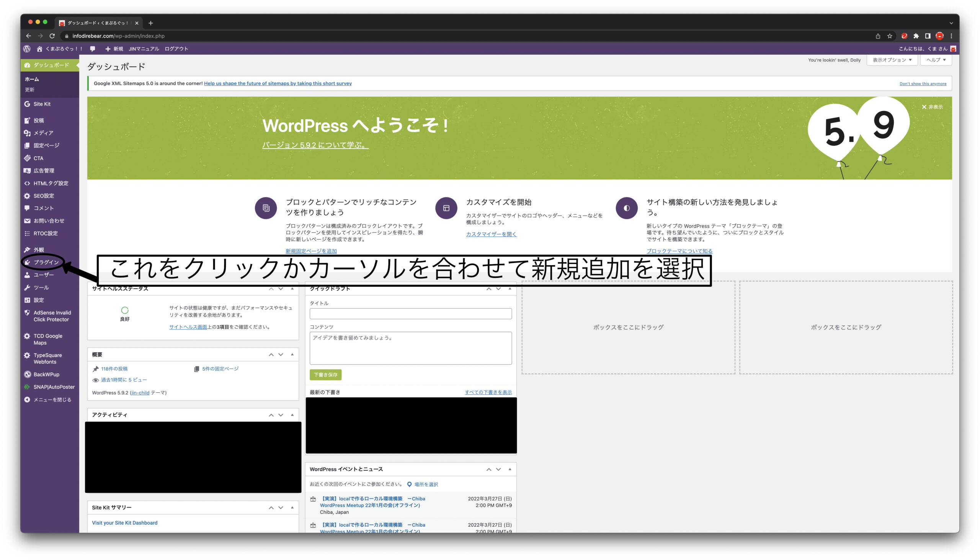Click the user avatar in admin bar

coord(953,49)
